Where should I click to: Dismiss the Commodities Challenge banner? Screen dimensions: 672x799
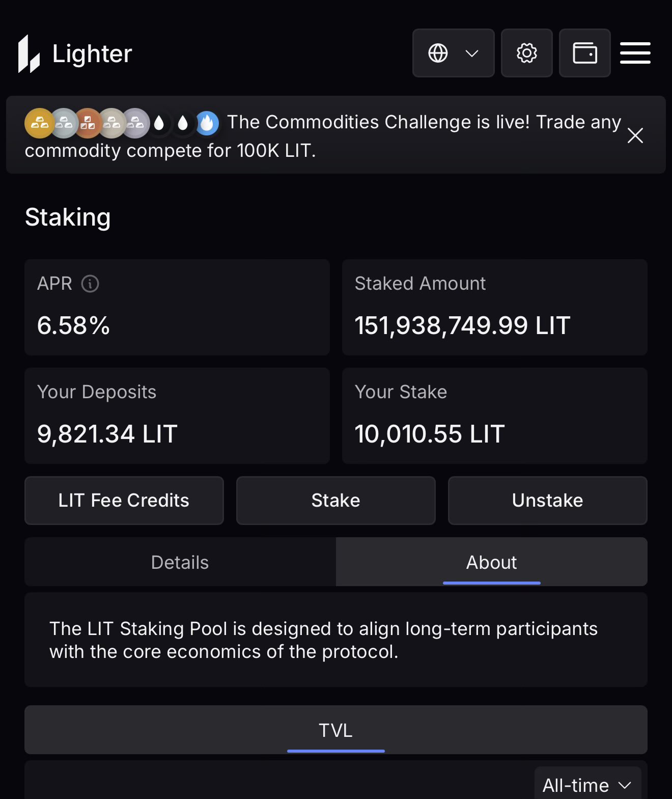coord(635,135)
